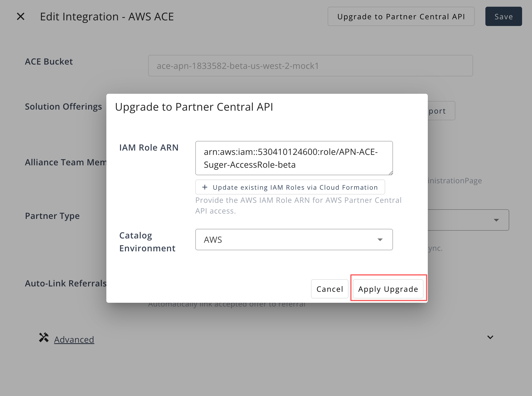The image size is (532, 396).
Task: Click the Advanced tools icon
Action: point(44,338)
